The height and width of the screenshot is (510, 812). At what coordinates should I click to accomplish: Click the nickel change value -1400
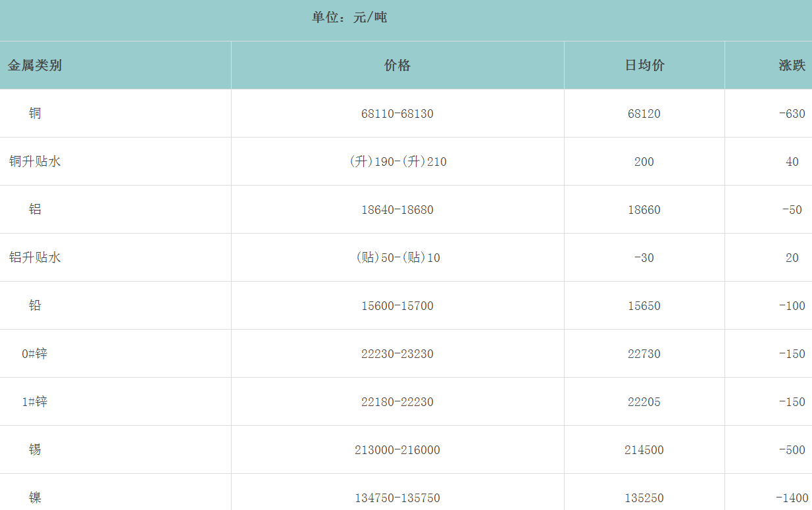click(x=792, y=498)
